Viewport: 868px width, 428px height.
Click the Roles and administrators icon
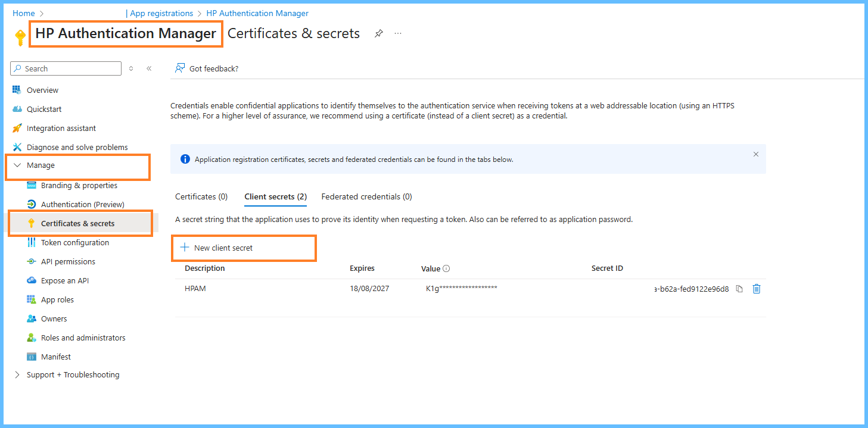click(31, 338)
